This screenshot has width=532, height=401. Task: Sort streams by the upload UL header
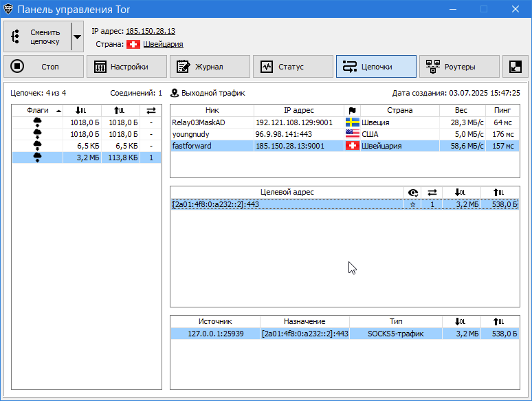tap(500, 321)
